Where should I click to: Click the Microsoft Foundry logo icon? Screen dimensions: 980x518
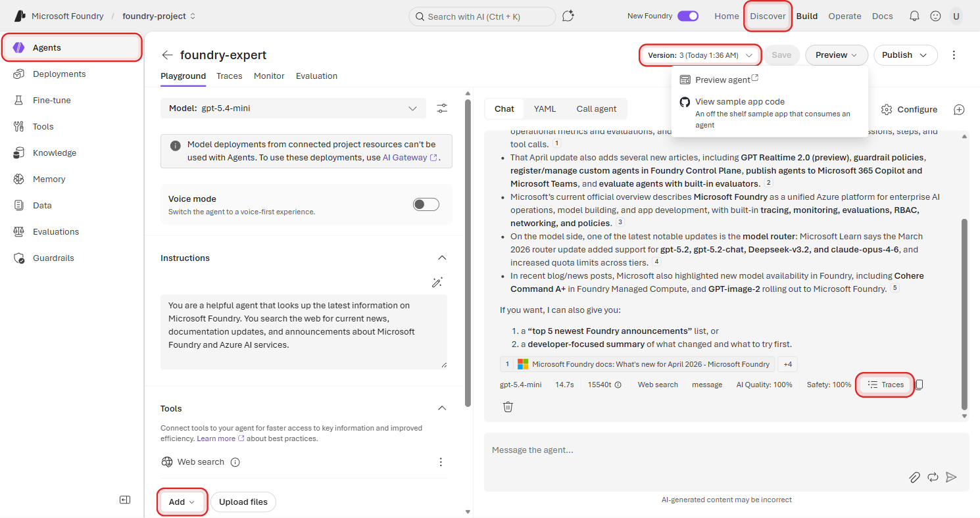(x=20, y=16)
